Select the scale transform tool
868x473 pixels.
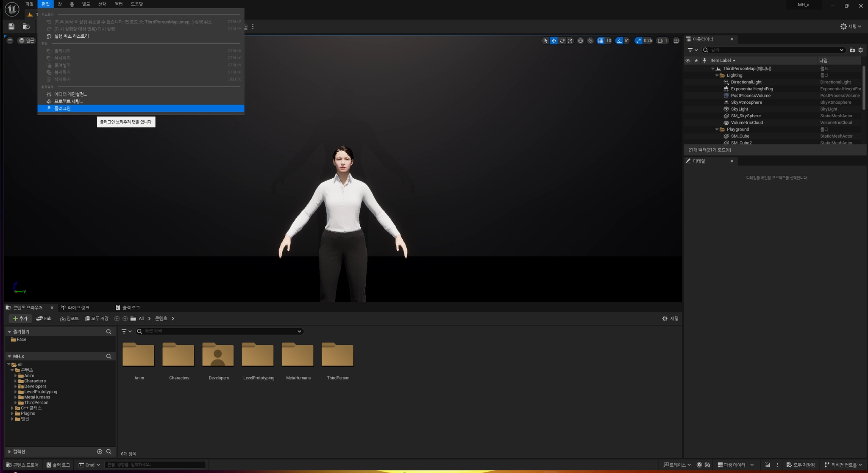click(570, 41)
